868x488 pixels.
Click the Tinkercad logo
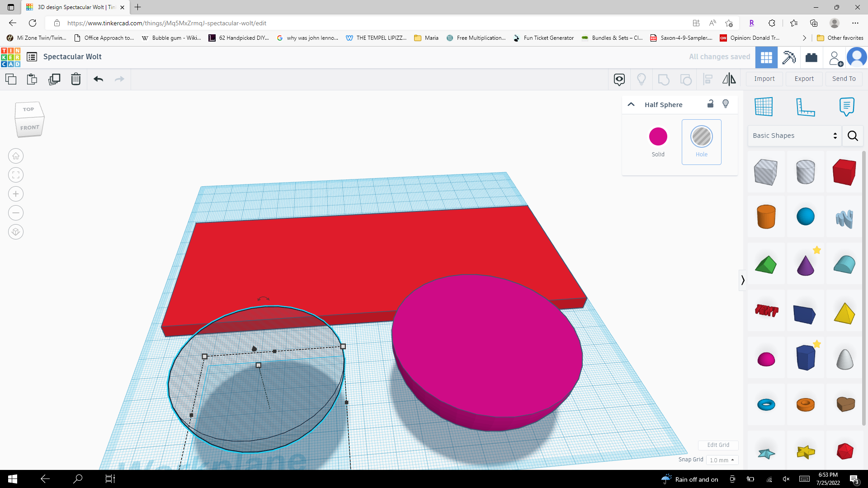[10, 57]
